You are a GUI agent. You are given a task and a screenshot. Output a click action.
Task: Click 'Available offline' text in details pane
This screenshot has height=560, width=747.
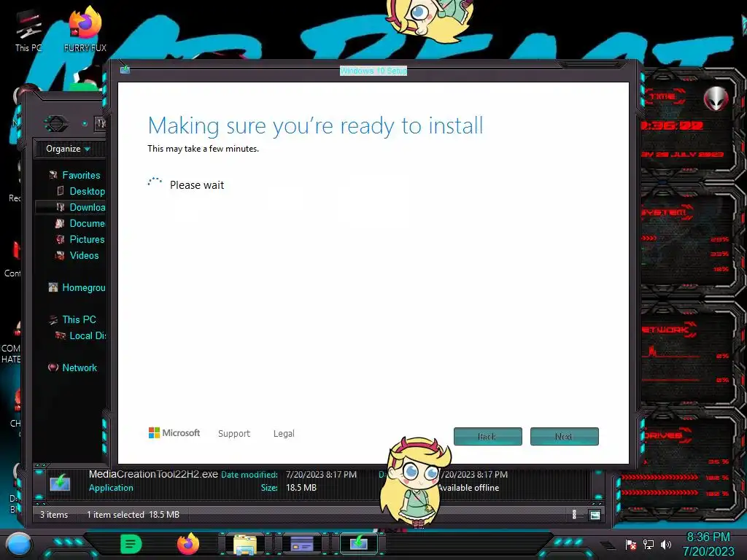468,488
